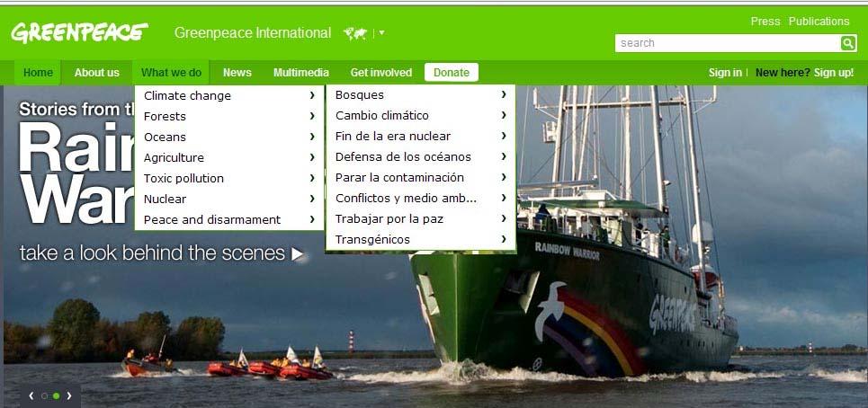Go to previous slide with left arrow
The image size is (868, 408).
[x=31, y=395]
